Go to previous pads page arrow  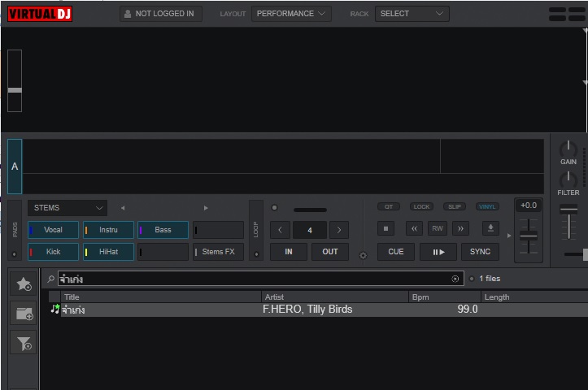(x=123, y=208)
